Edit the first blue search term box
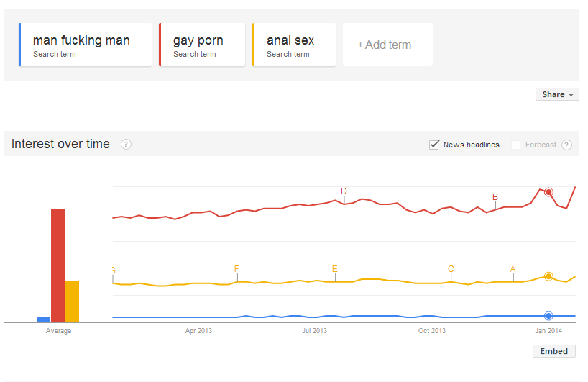Image resolution: width=588 pixels, height=382 pixels. coord(86,45)
